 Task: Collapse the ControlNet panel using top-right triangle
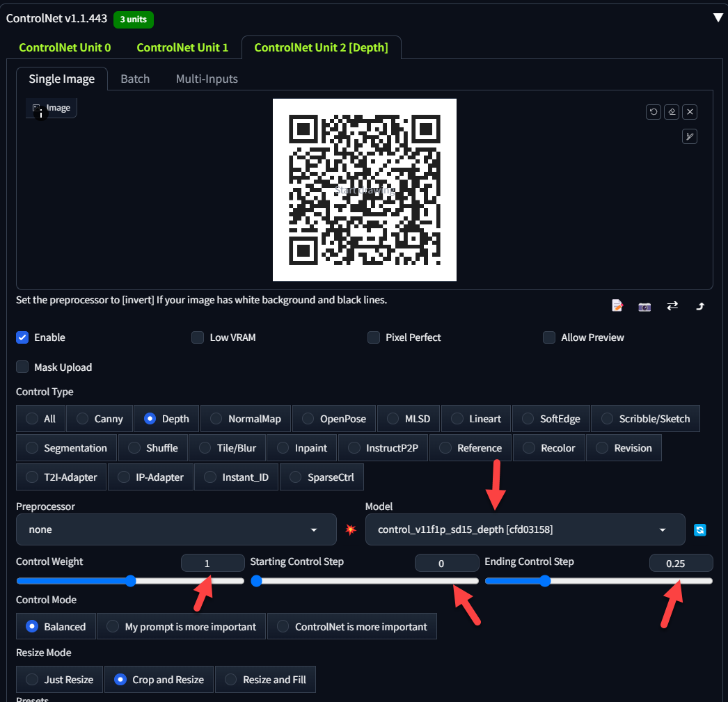(x=718, y=17)
